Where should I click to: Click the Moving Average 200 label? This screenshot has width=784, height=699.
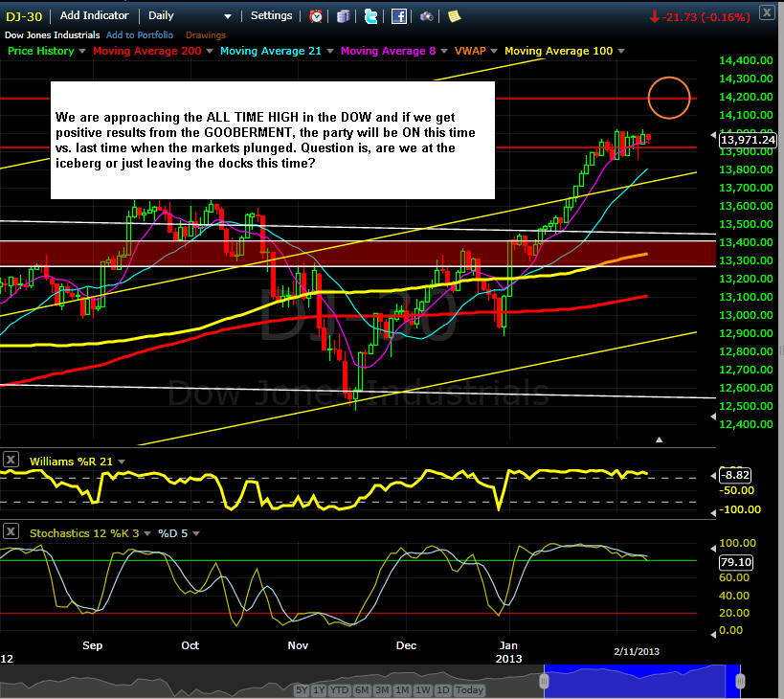pos(147,51)
